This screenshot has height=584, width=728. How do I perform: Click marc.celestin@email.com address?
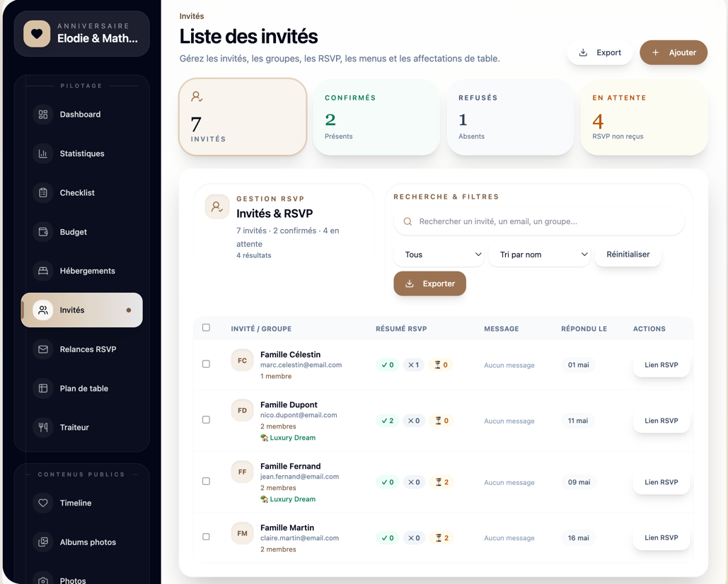click(x=301, y=365)
